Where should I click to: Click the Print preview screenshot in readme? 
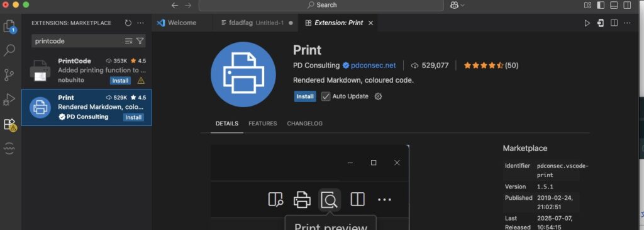[x=310, y=187]
